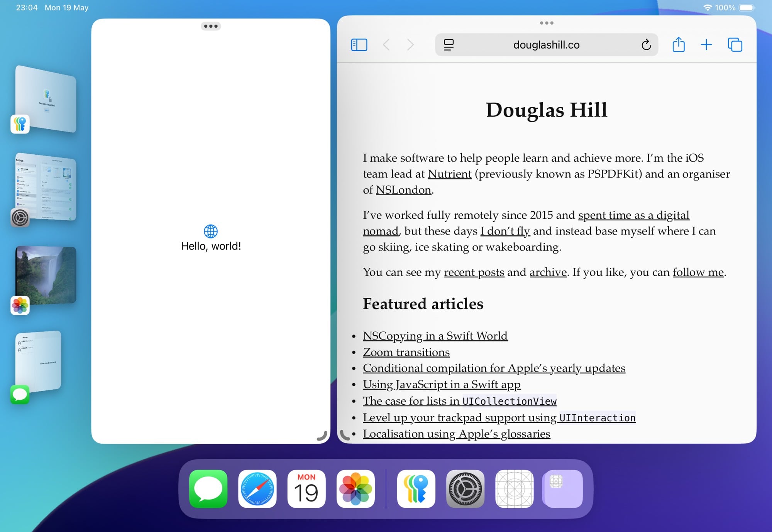Click the back navigation arrow in Safari
The image size is (772, 532).
pyautogui.click(x=386, y=44)
